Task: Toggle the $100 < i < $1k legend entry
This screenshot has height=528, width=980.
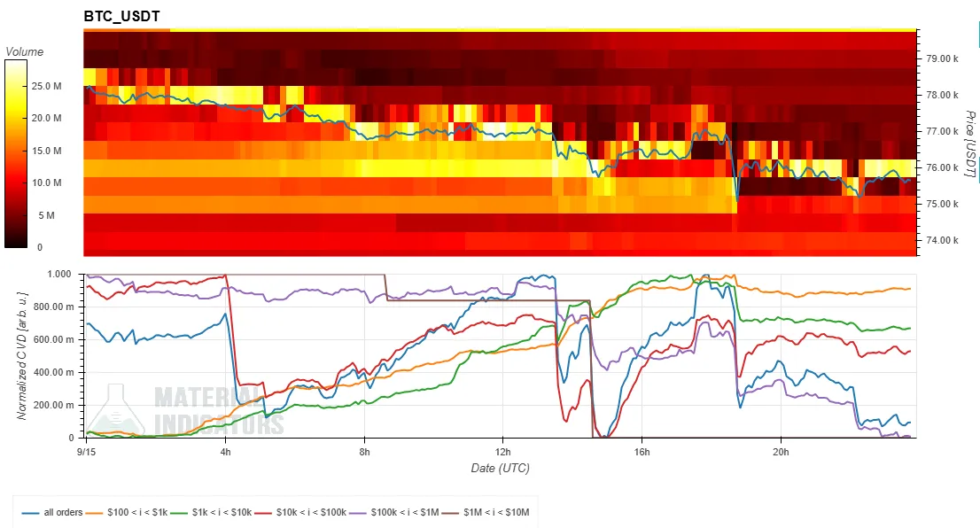Action: 127,512
